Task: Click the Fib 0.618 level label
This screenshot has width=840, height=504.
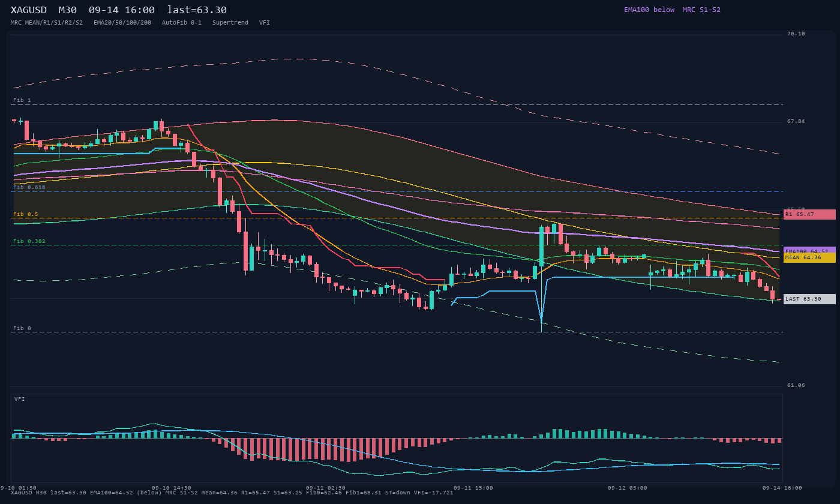Action: 29,187
